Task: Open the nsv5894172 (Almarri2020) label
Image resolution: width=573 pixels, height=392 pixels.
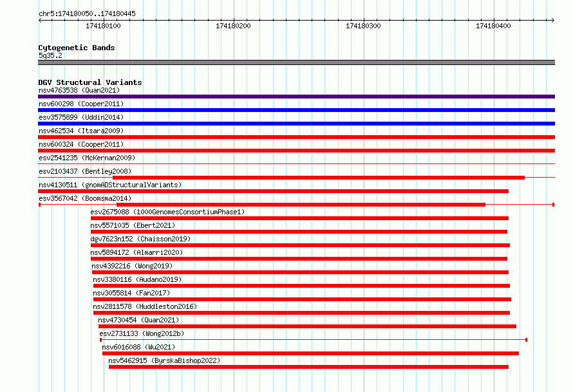Action: pyautogui.click(x=136, y=252)
